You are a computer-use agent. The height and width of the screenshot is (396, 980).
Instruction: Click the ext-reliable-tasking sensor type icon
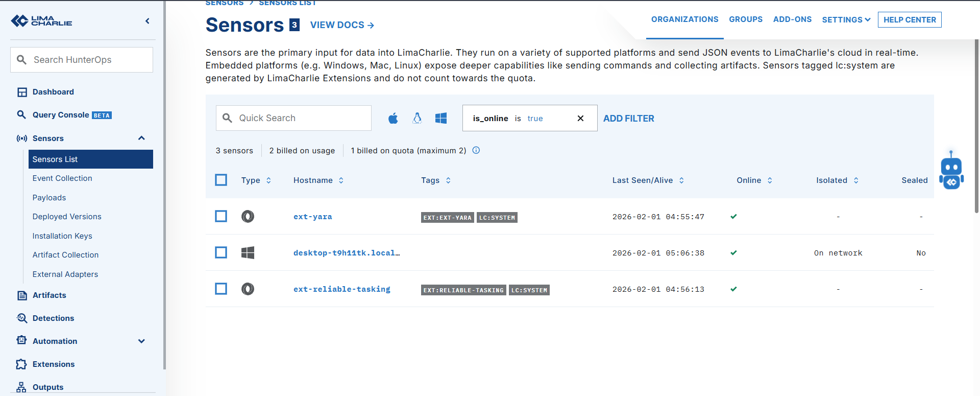tap(248, 289)
